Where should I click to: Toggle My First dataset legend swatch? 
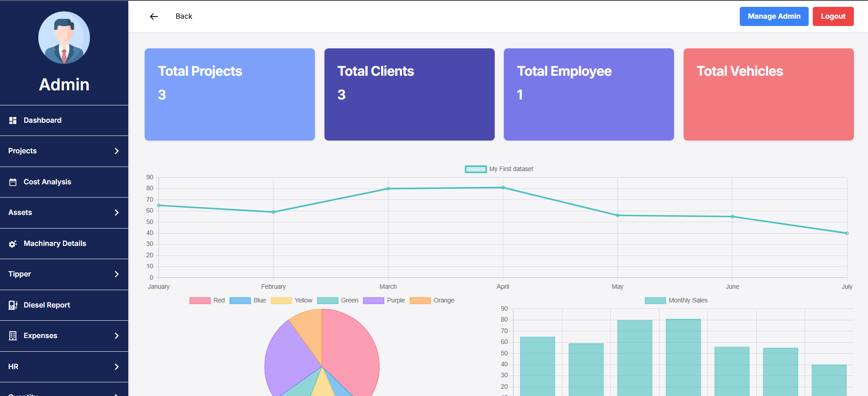(476, 169)
